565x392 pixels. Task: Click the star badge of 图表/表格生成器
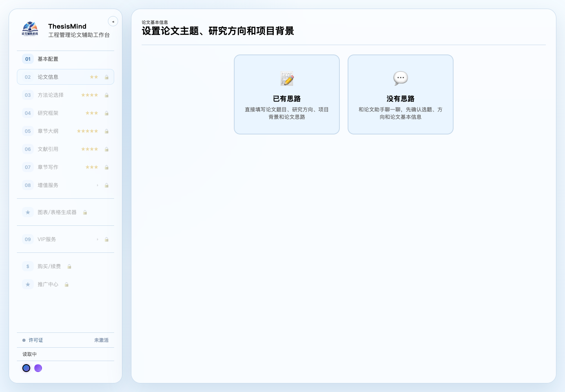pos(28,212)
